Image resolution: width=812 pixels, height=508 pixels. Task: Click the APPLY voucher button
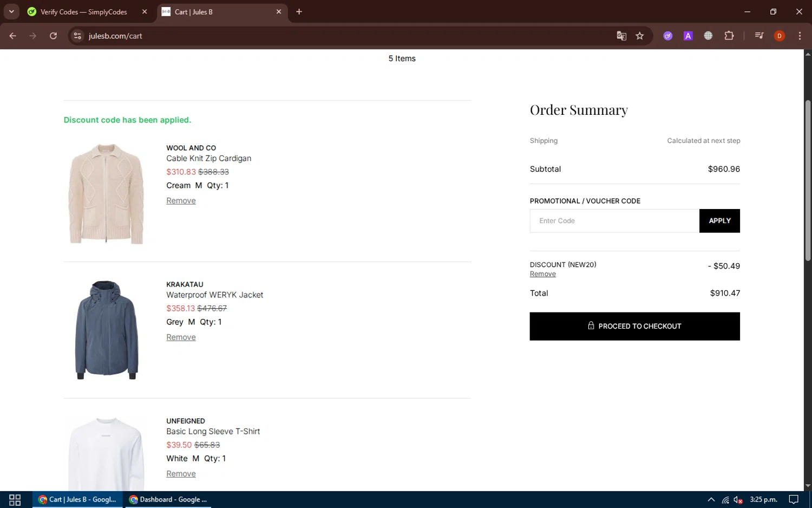[719, 221]
